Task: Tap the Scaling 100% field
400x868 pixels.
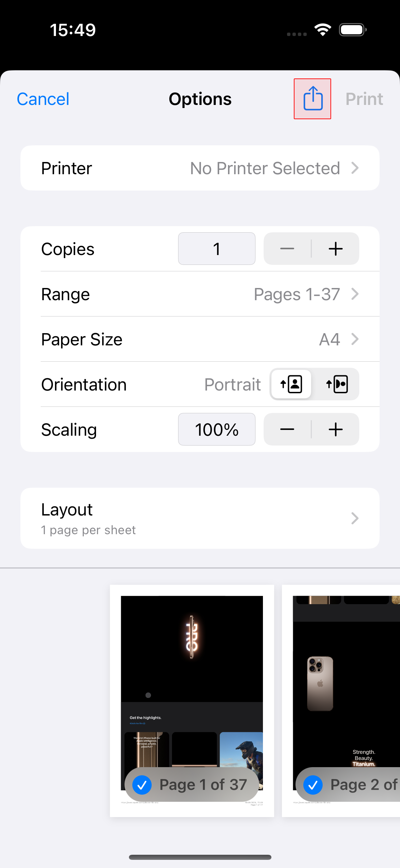Action: (x=216, y=429)
